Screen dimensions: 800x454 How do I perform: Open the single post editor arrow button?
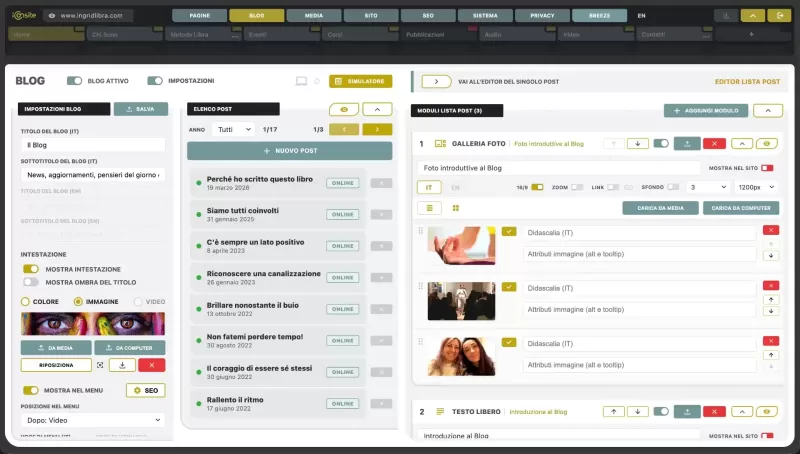click(x=436, y=82)
